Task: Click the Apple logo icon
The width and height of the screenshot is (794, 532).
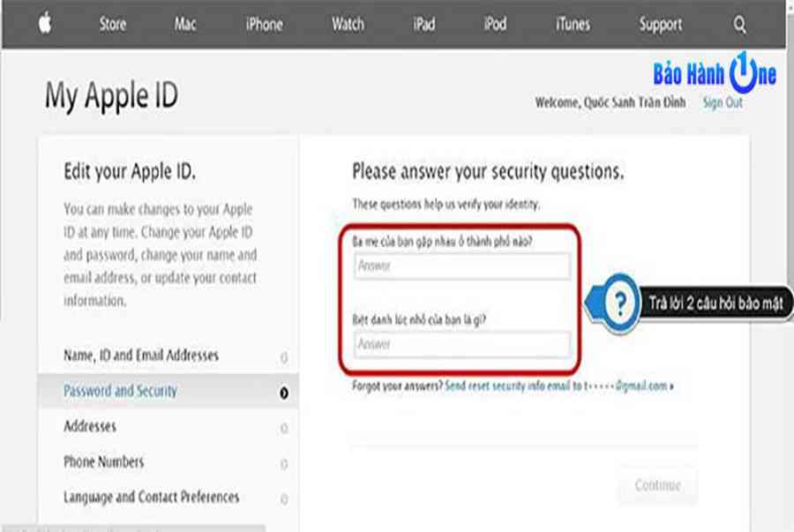Action: coord(45,24)
